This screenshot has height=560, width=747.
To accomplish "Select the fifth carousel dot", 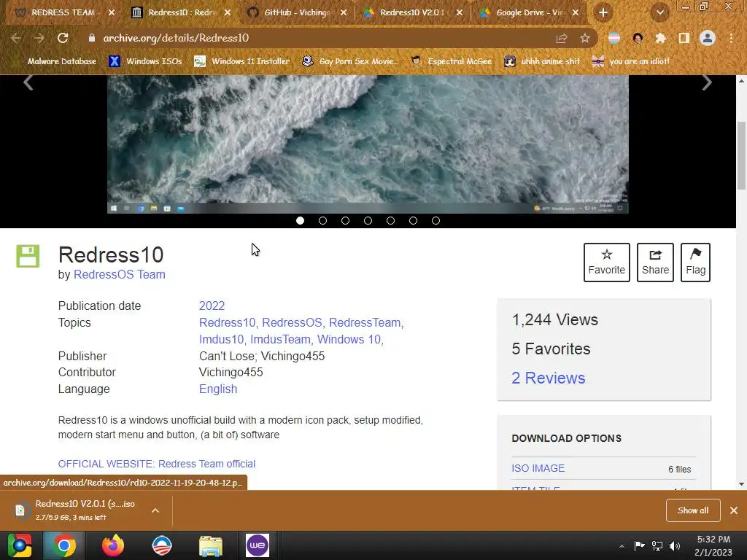I will pyautogui.click(x=391, y=220).
